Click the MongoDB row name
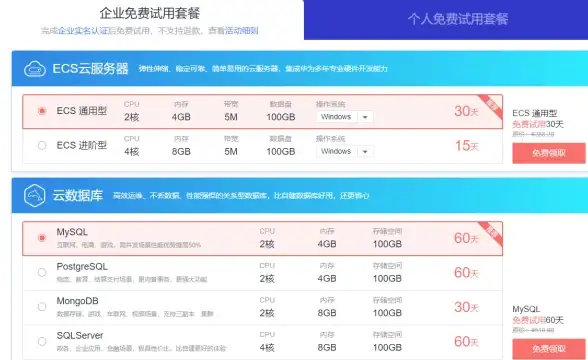 click(77, 301)
